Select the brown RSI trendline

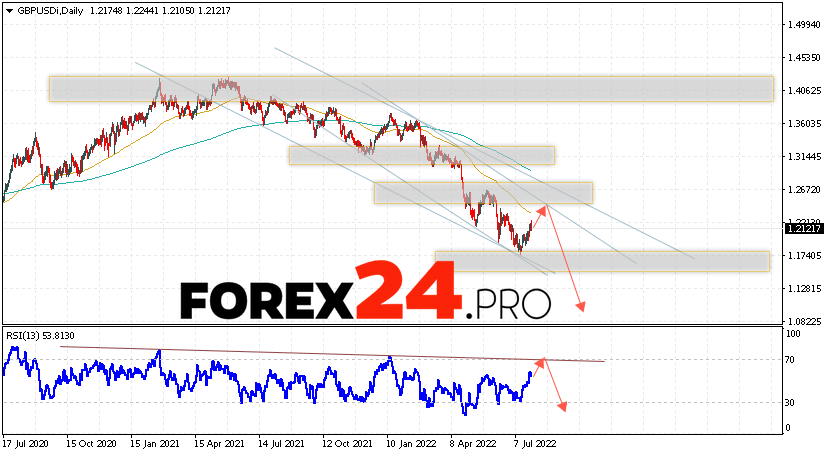pos(332,354)
